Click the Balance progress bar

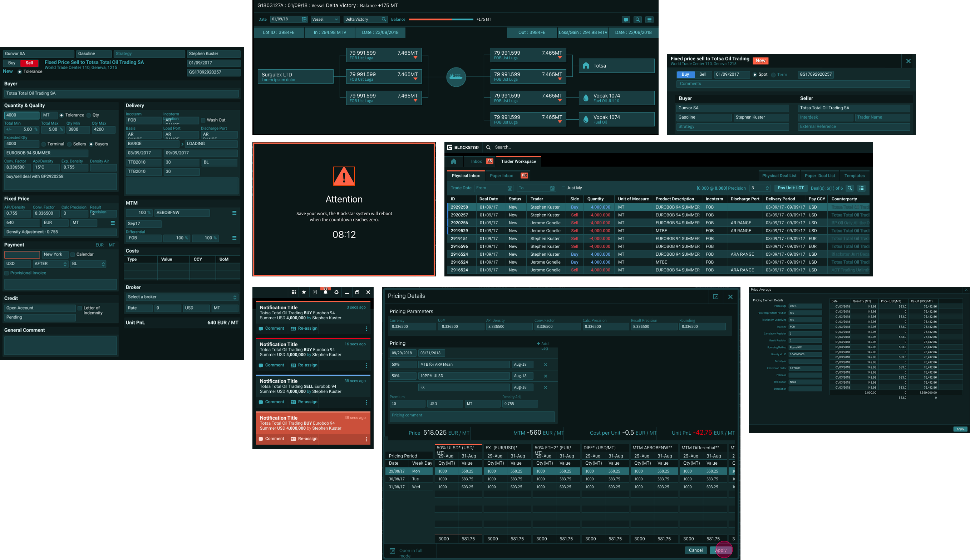441,19
